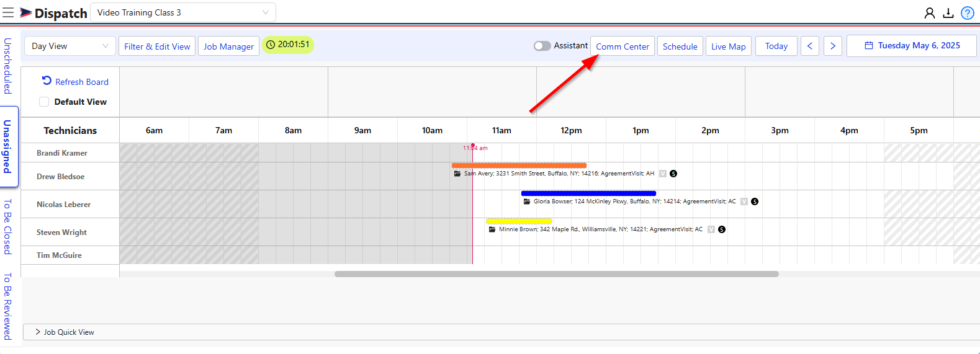This screenshot has height=354, width=980.
Task: Select technician Tim McGuire
Action: [x=60, y=255]
